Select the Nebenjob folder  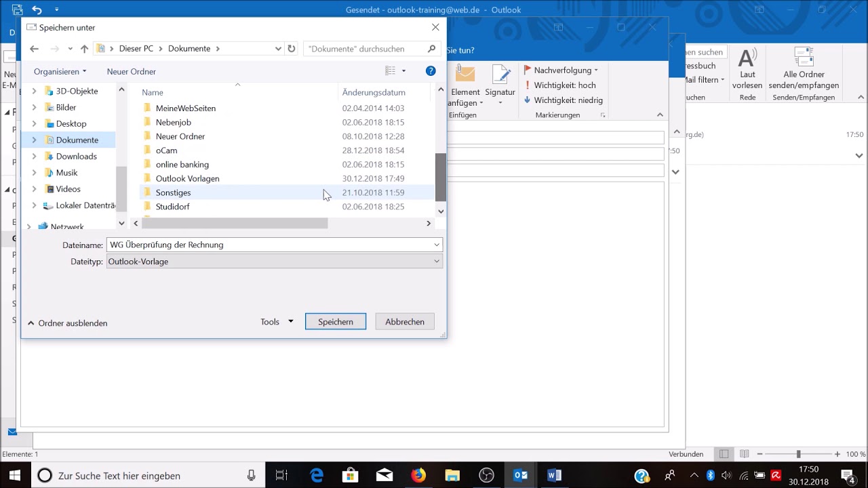point(174,122)
